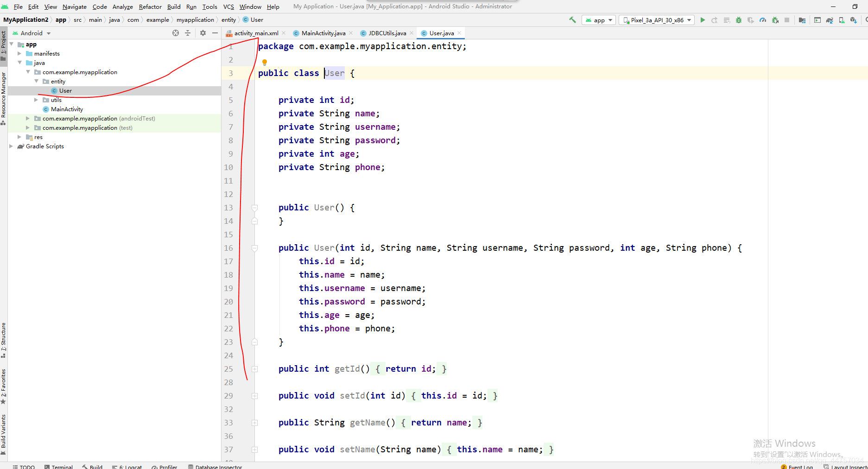Open the SDK Manager icon
The image size is (868, 469).
pyautogui.click(x=854, y=20)
